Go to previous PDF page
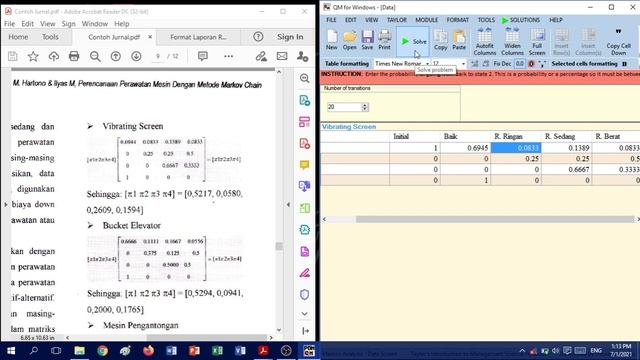 (116, 56)
